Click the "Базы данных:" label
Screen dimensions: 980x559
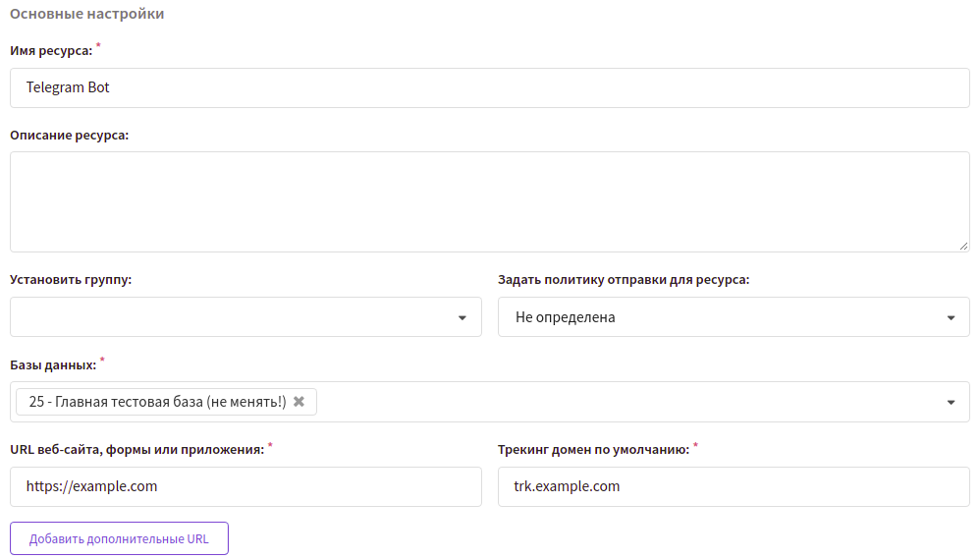tap(53, 364)
